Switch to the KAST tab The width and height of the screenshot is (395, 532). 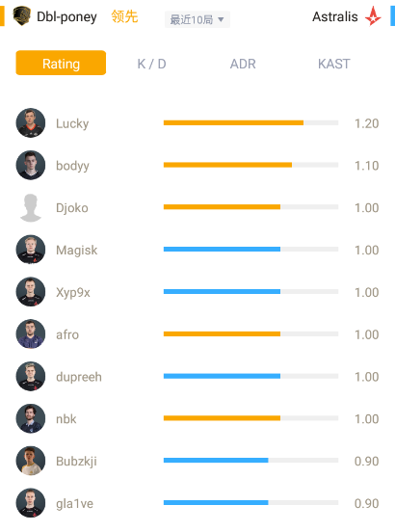point(334,64)
